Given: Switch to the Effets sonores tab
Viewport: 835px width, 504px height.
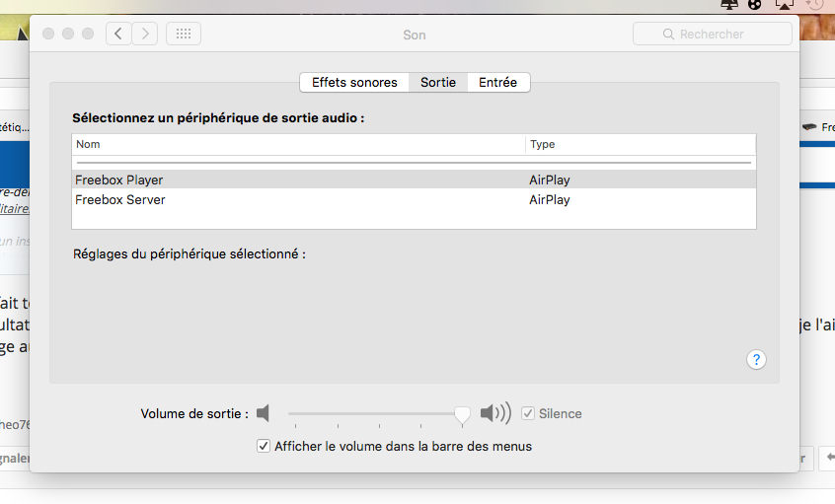Looking at the screenshot, I should click(x=354, y=83).
